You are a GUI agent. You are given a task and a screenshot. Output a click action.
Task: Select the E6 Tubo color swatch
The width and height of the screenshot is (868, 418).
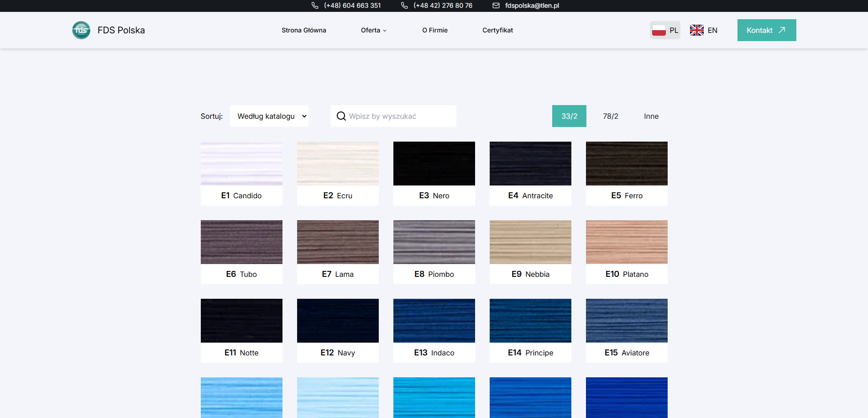point(241,252)
